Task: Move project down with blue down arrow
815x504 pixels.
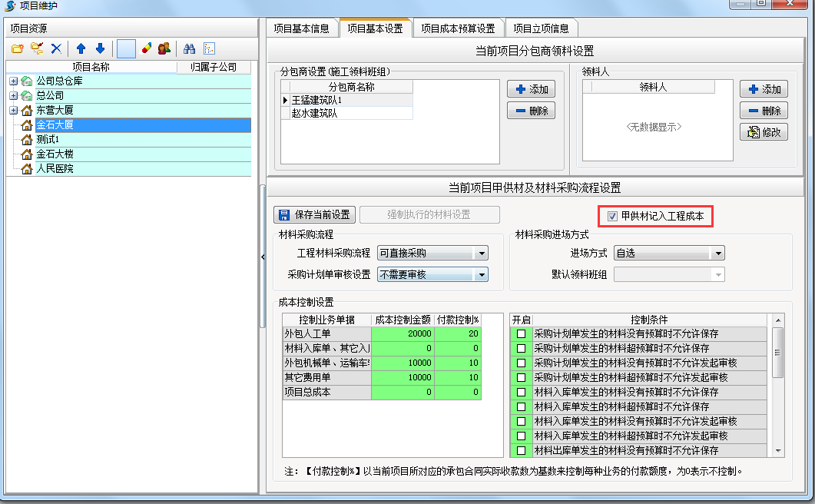Action: (x=99, y=49)
